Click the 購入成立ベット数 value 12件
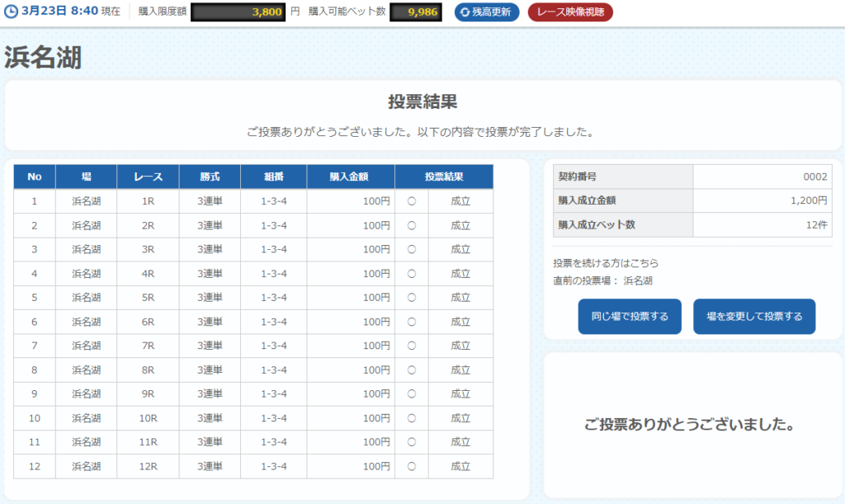Image resolution: width=845 pixels, height=504 pixels. click(x=816, y=224)
